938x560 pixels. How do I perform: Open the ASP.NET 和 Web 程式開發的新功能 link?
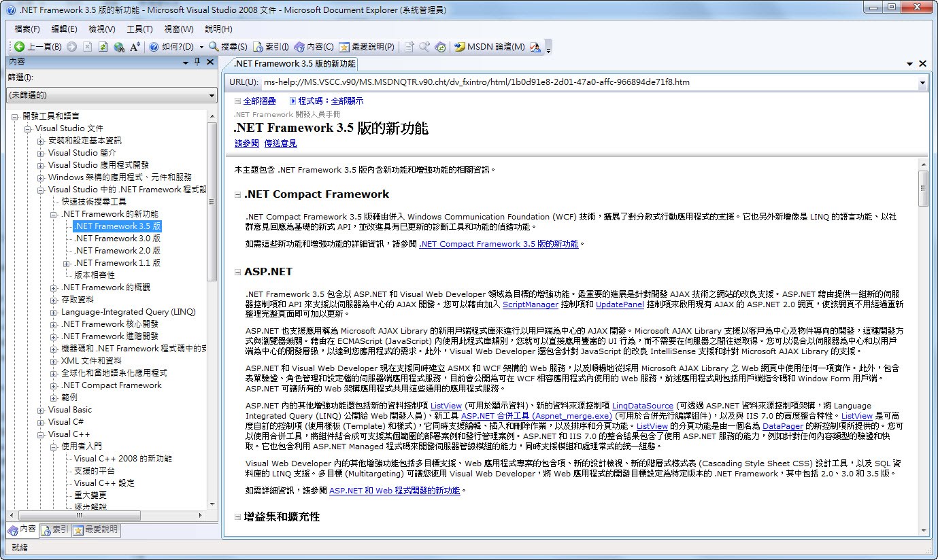(x=395, y=490)
